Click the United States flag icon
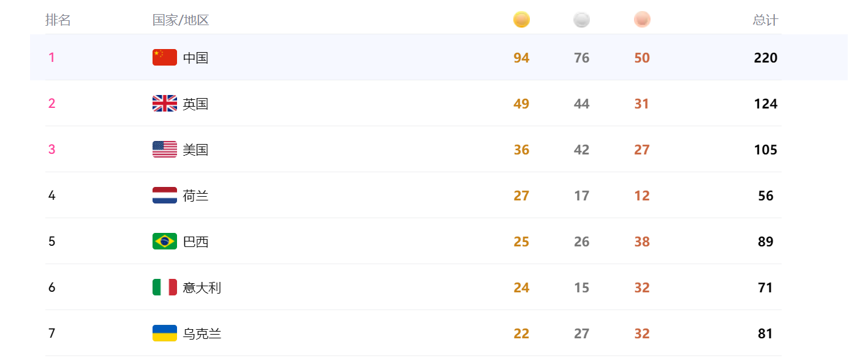The image size is (868, 361). (165, 149)
